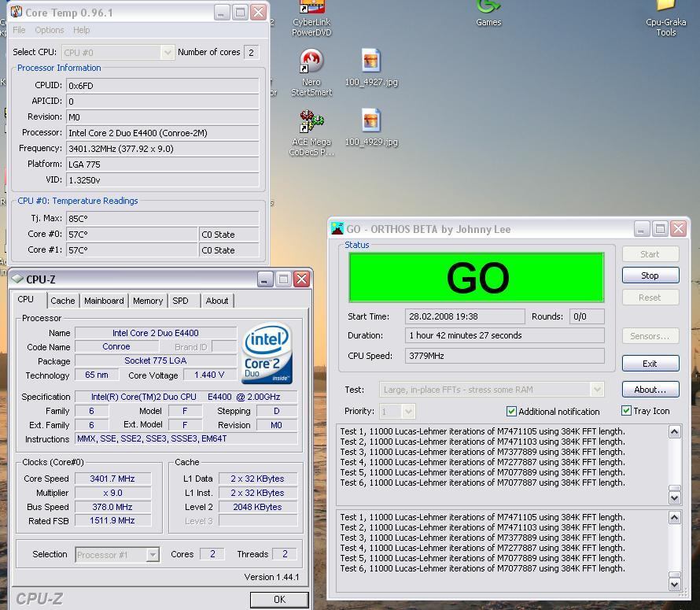Viewport: 700px width, 610px height.
Task: Switch to the About tab in CPU-Z
Action: tap(217, 301)
